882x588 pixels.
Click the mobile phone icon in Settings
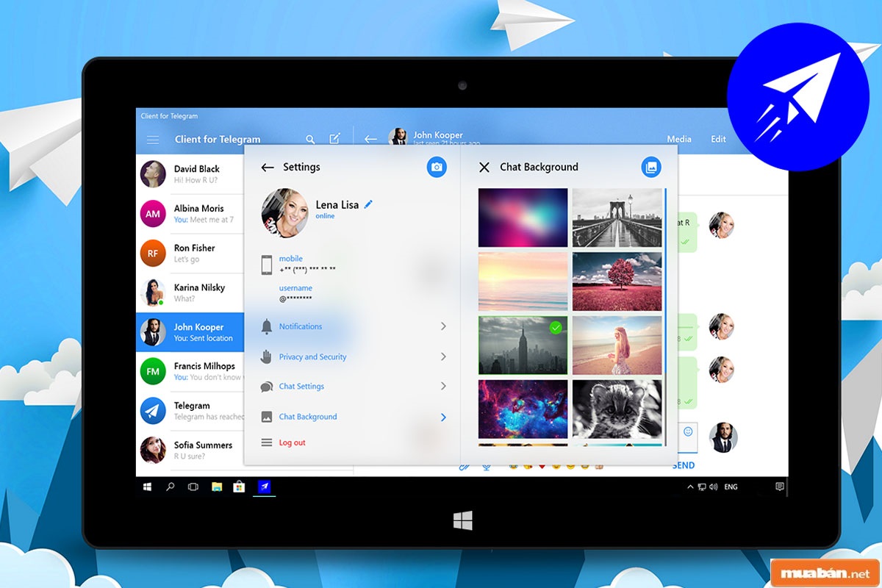point(266,265)
